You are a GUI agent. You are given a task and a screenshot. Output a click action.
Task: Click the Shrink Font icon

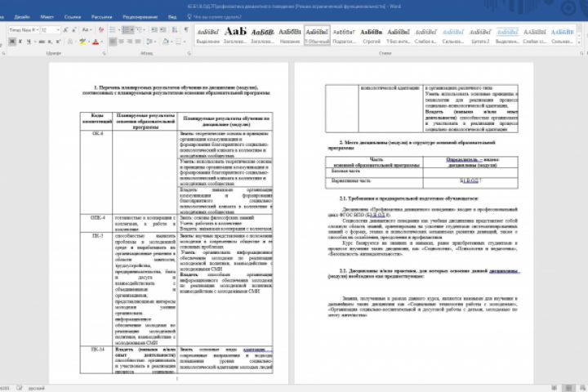click(74, 30)
